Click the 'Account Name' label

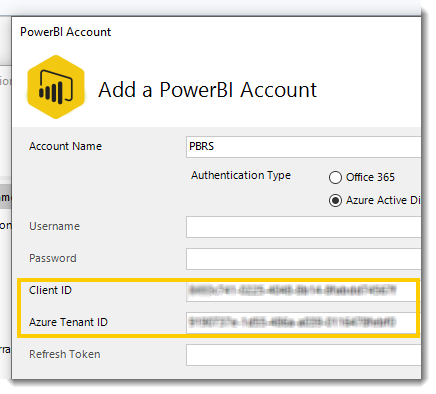click(65, 146)
